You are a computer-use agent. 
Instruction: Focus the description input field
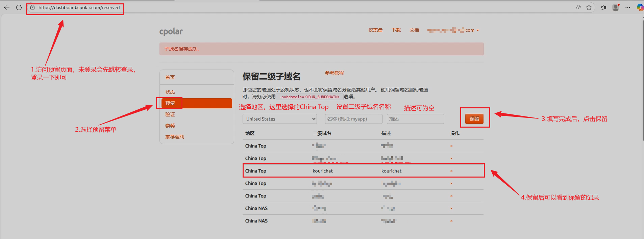(x=415, y=119)
